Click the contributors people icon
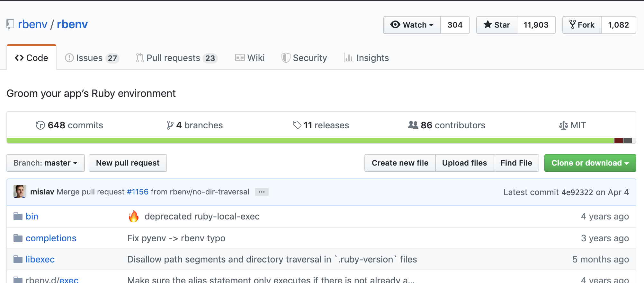Viewport: 644px width, 283px height. [413, 125]
